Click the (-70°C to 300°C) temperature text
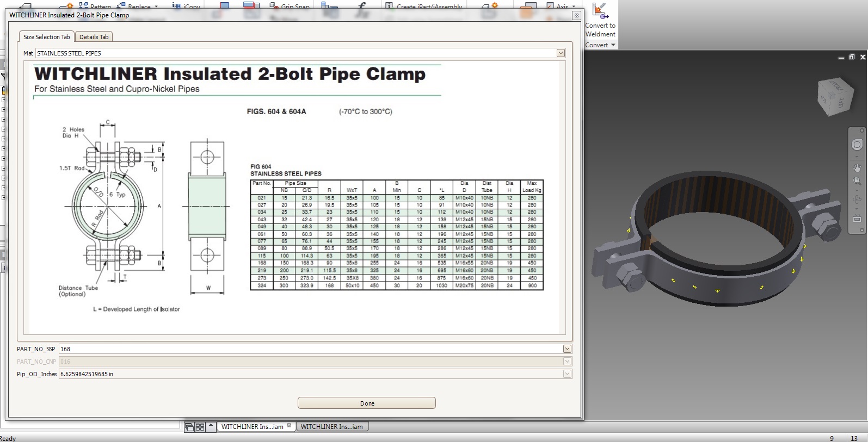The width and height of the screenshot is (868, 442). click(x=366, y=111)
